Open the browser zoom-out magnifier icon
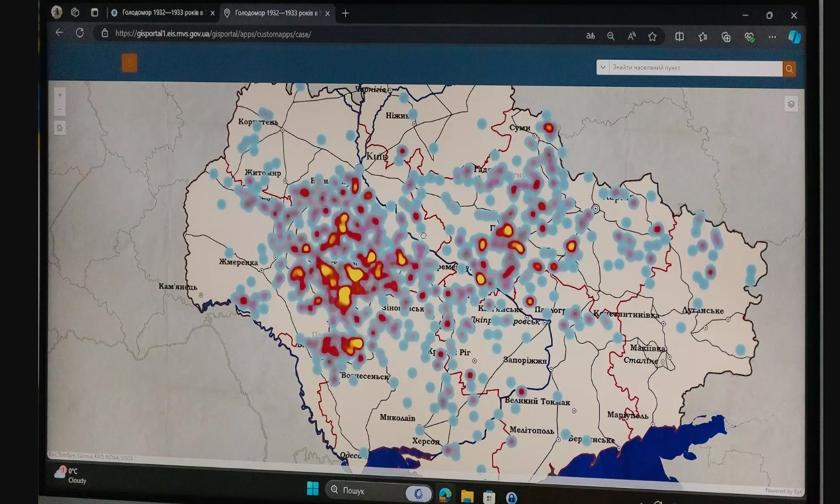 611,37
